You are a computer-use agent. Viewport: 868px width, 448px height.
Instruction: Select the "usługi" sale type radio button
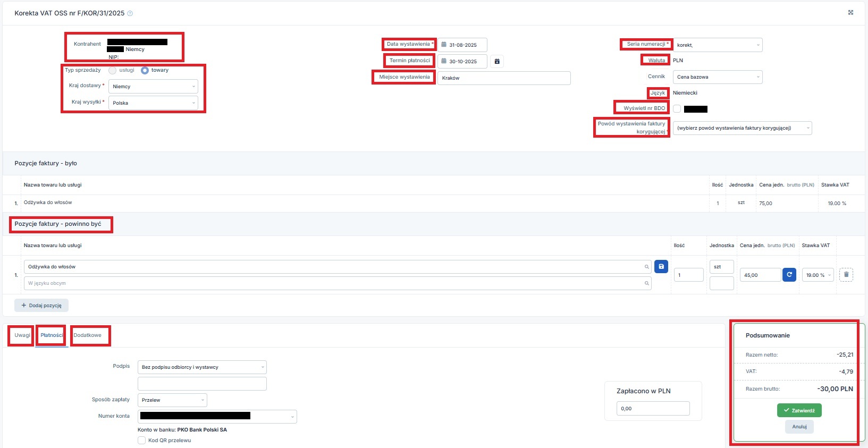click(x=113, y=70)
